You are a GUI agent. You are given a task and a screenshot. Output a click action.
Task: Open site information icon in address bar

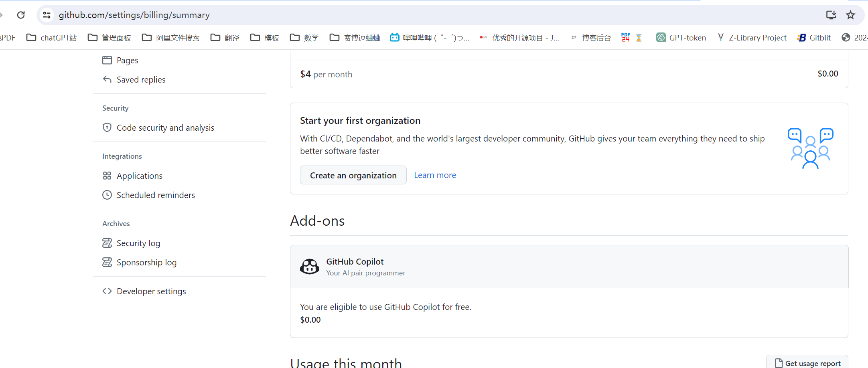[x=47, y=15]
